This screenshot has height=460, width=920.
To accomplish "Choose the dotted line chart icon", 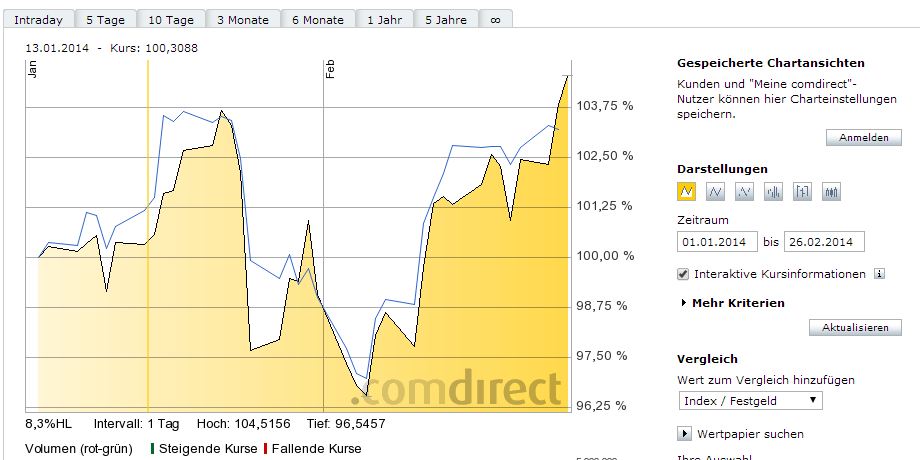I will (744, 191).
